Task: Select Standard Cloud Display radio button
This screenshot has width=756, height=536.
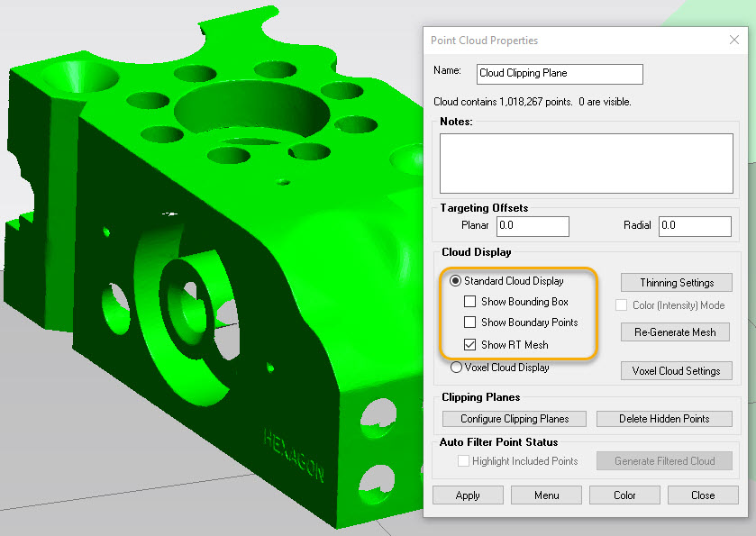Action: 456,281
